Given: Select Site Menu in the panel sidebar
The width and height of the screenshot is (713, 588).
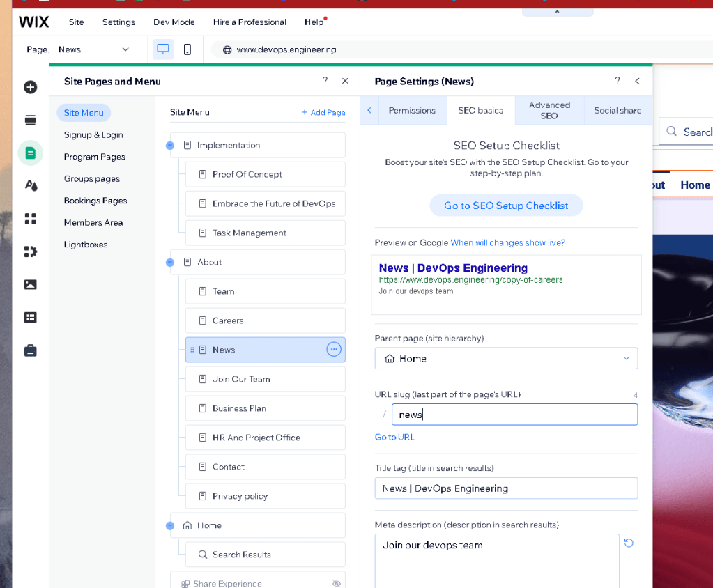Looking at the screenshot, I should tap(84, 113).
